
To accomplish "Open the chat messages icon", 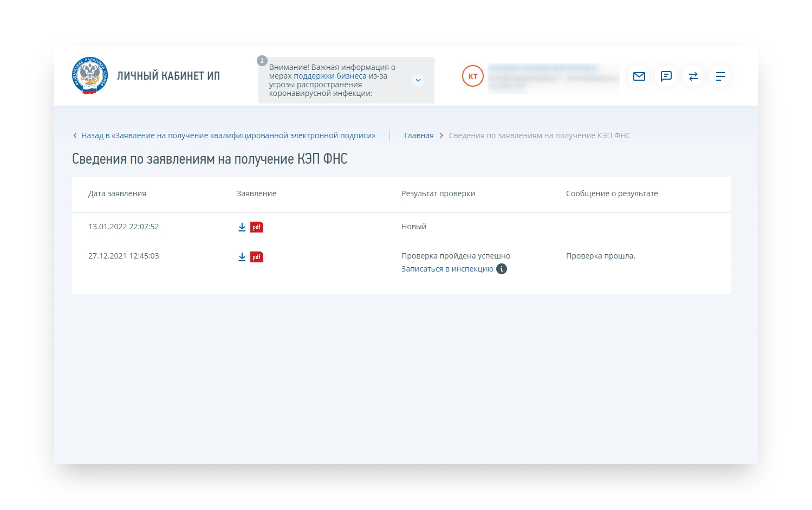I will [666, 76].
